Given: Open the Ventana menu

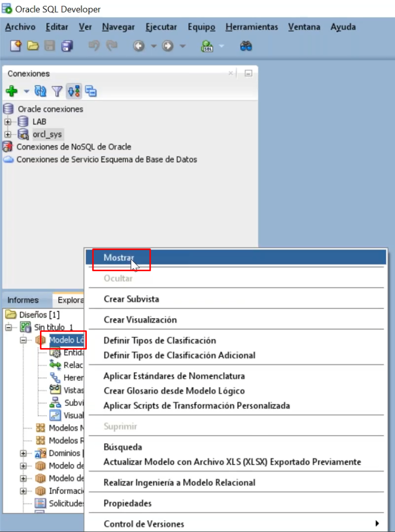Looking at the screenshot, I should coord(304,27).
